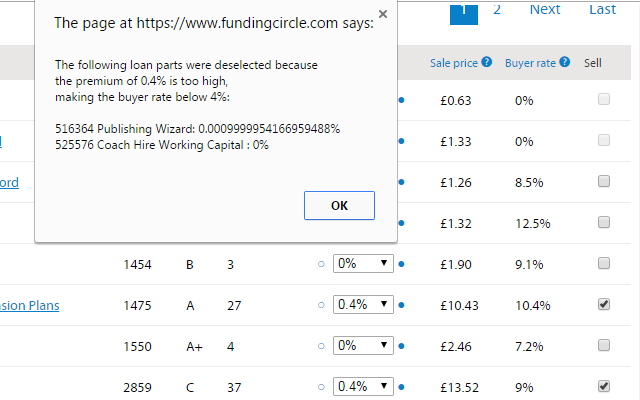Click the blue dot in the £0.63 row
Image resolution: width=640 pixels, height=400 pixels.
click(x=401, y=100)
